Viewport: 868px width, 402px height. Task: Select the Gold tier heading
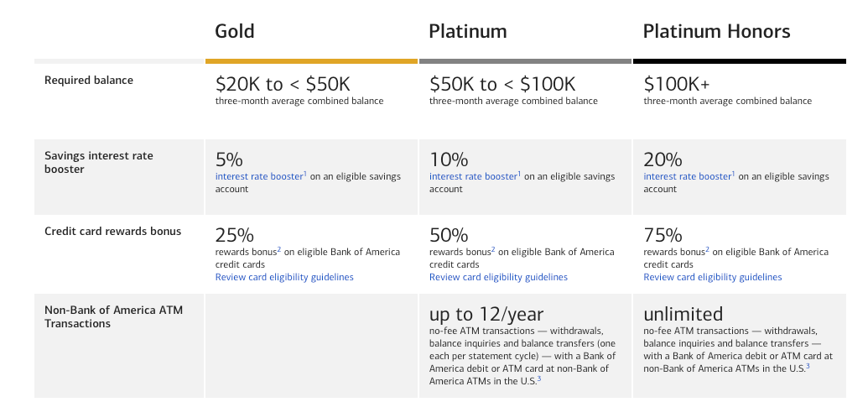235,32
